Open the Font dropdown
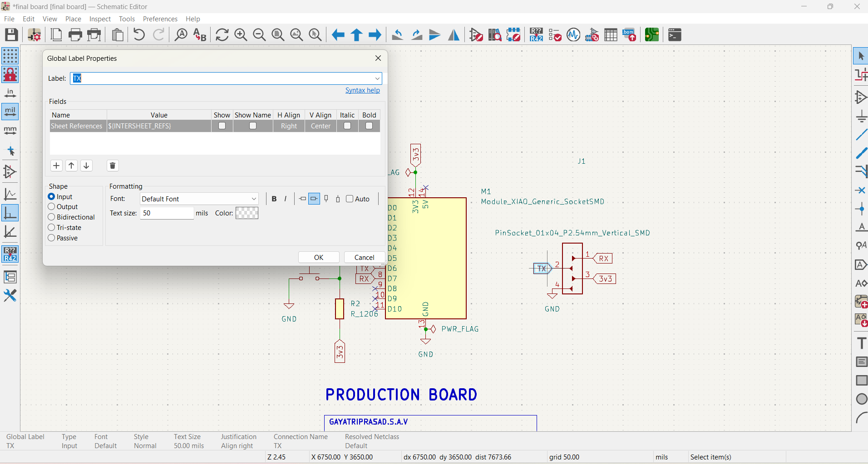The height and width of the screenshot is (464, 868). (x=199, y=199)
